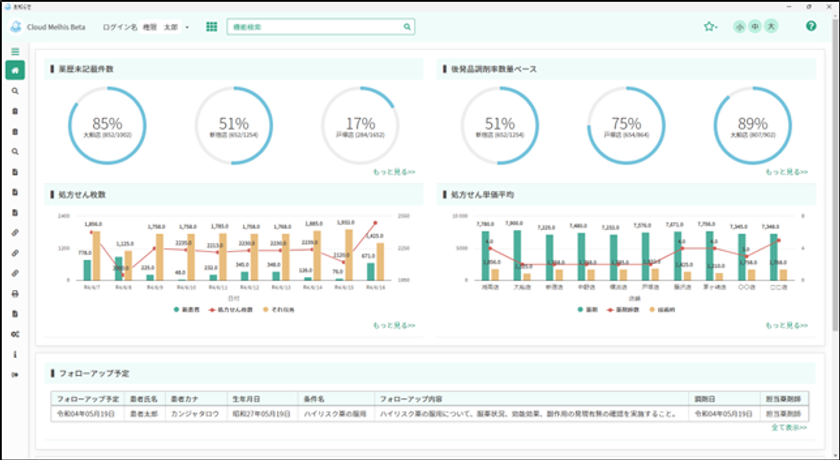Click もっと見る under 薬歴未記載件数 panel

click(x=394, y=172)
